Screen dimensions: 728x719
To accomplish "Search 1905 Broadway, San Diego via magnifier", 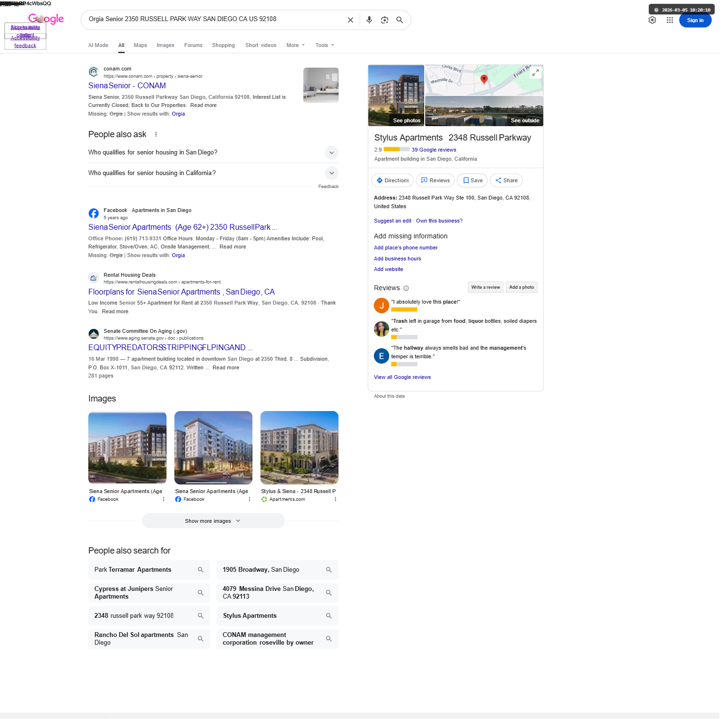I will point(329,570).
